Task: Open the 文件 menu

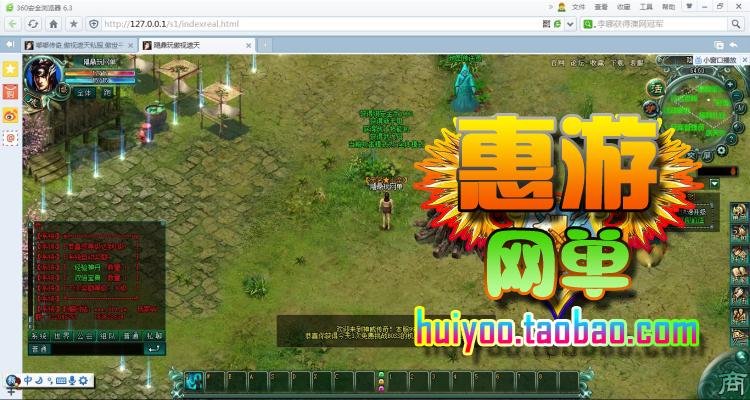Action: point(578,7)
